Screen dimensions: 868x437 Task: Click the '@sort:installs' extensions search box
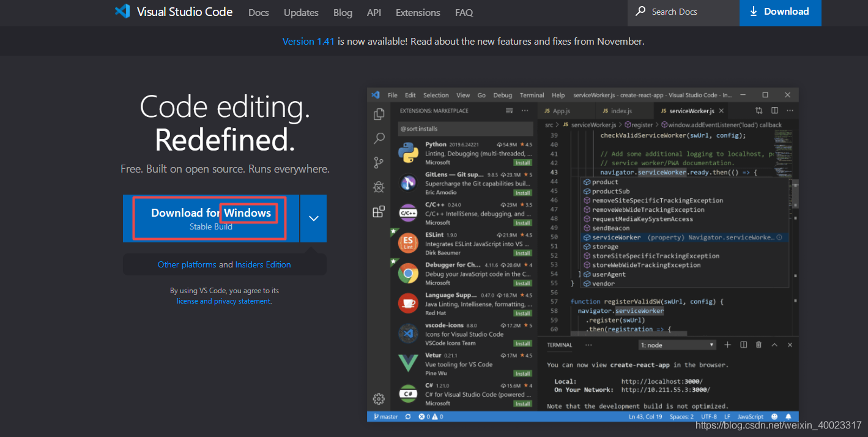(466, 129)
